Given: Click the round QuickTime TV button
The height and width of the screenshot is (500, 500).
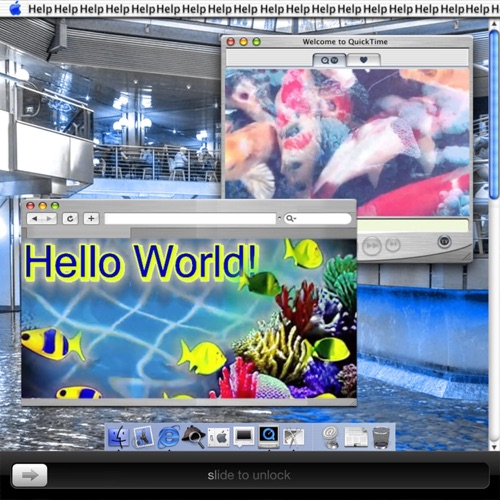Looking at the screenshot, I should [x=444, y=241].
